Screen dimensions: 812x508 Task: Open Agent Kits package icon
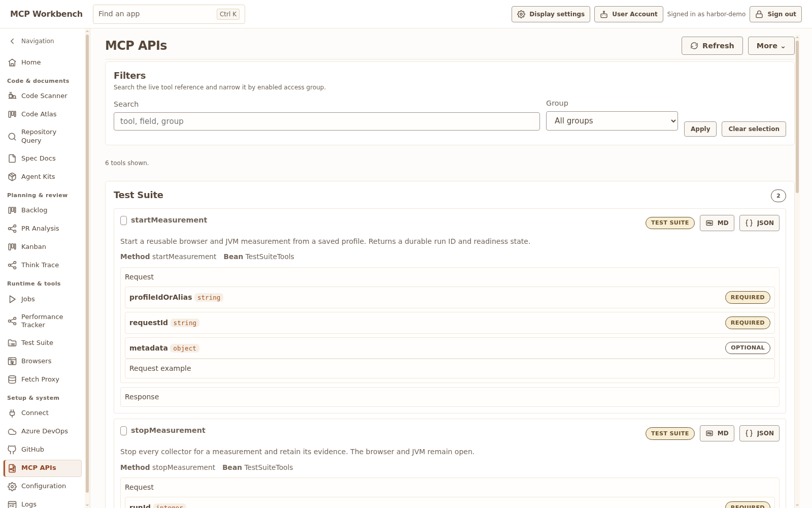tap(12, 177)
